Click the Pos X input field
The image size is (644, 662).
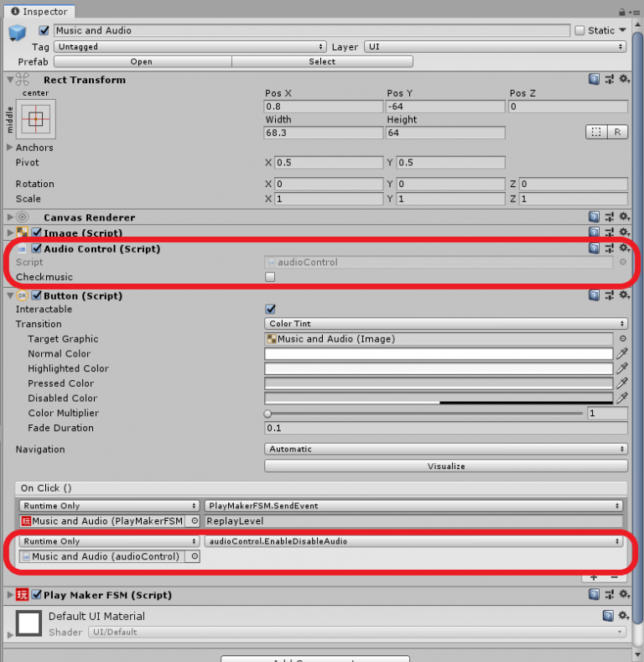(322, 107)
